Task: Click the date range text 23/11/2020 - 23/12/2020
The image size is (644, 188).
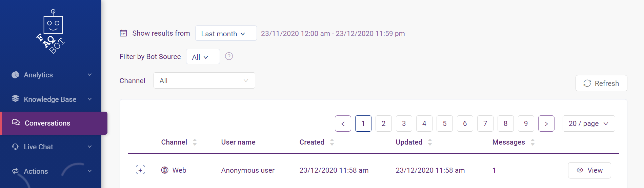Action: pyautogui.click(x=333, y=34)
